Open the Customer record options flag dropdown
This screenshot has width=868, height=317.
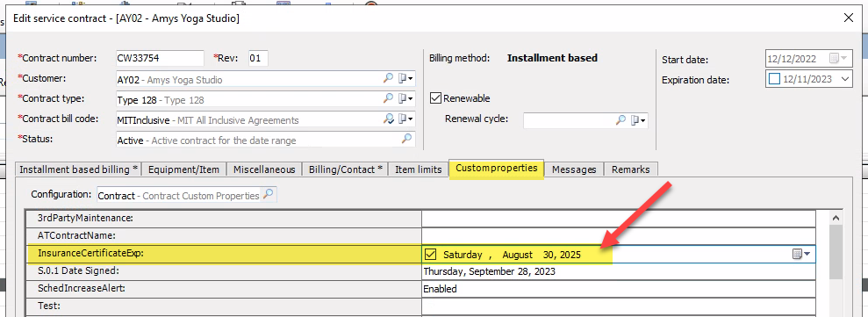click(x=406, y=79)
